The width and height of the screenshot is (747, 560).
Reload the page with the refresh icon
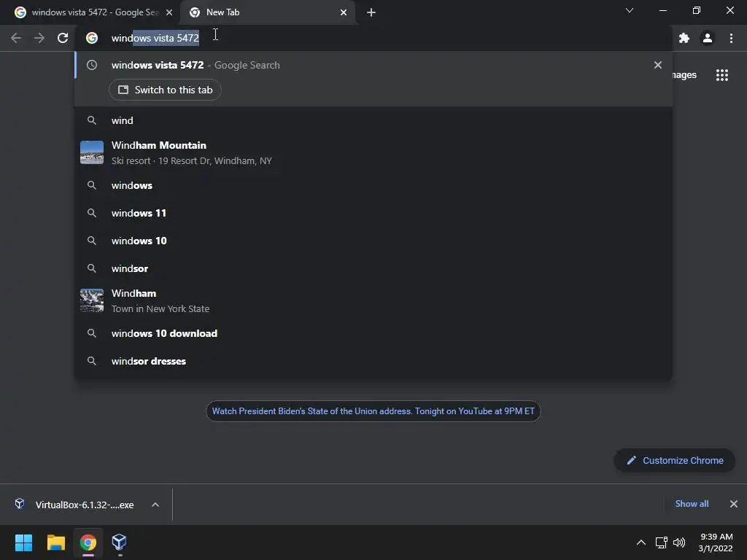[63, 38]
